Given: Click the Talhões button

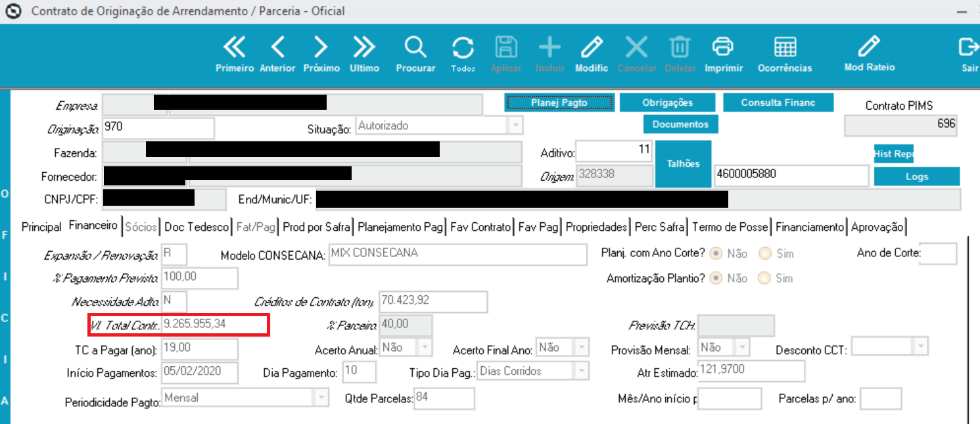Looking at the screenshot, I should click(684, 164).
